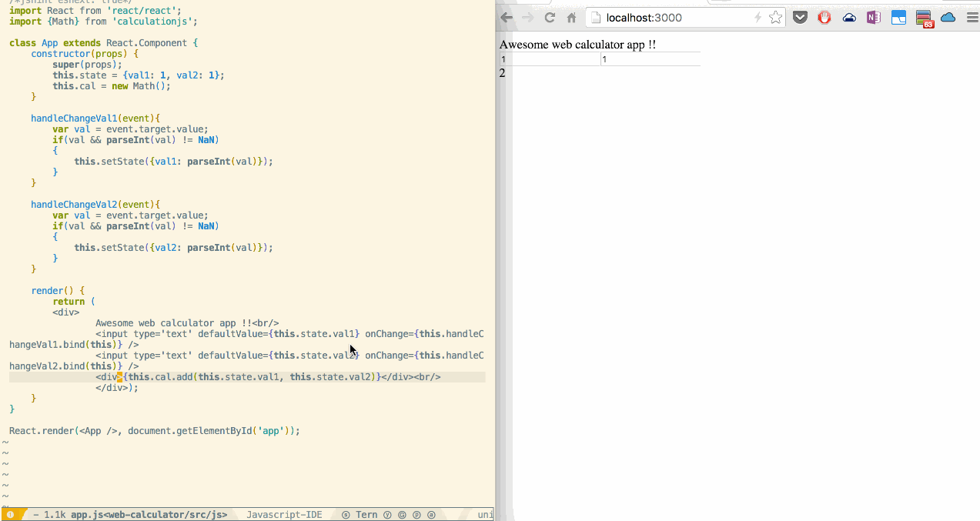Click circled G minor-mode icon
This screenshot has width=980, height=521.
coord(402,515)
